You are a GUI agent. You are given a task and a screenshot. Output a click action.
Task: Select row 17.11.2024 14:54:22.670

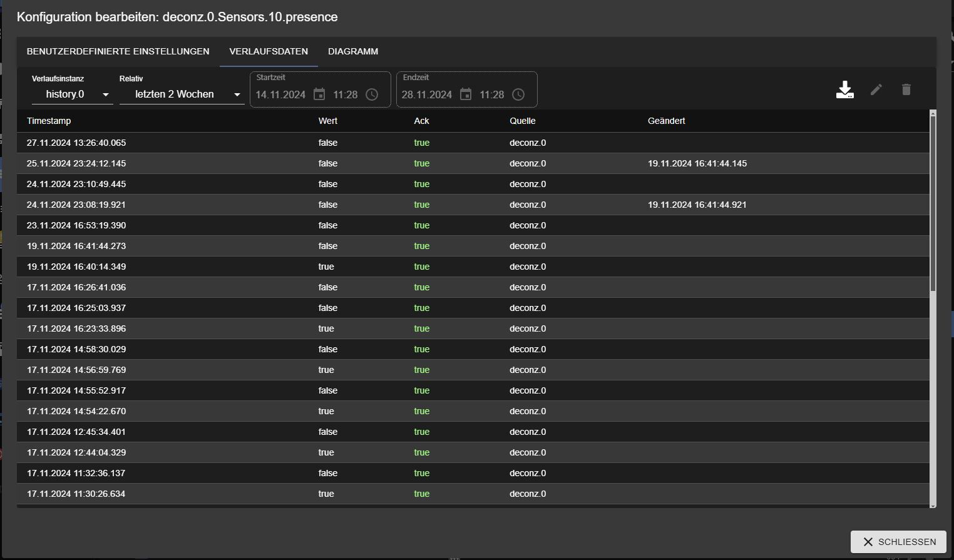click(473, 411)
